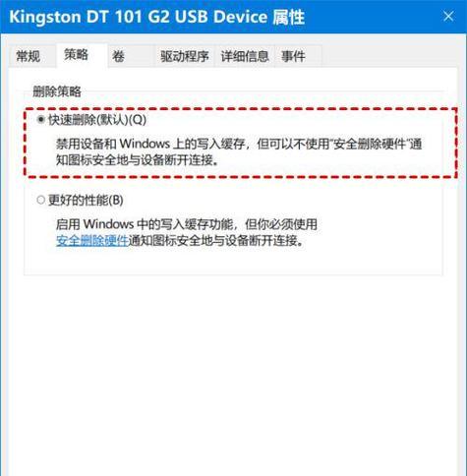Click the 删除策略 group heading

point(57,91)
